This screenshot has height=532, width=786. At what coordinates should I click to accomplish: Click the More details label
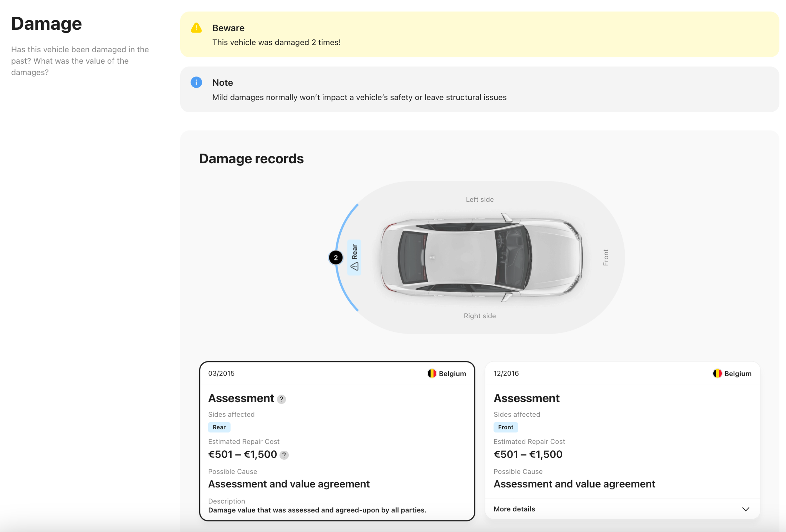pyautogui.click(x=514, y=509)
